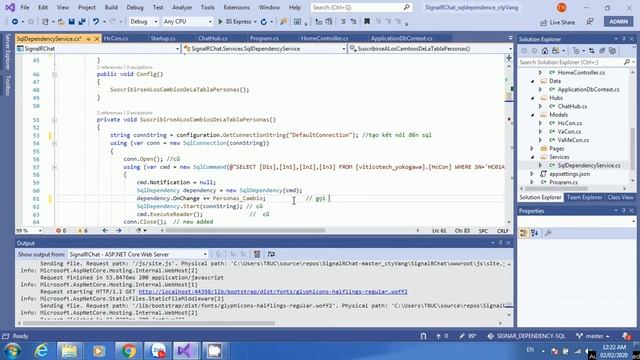The height and width of the screenshot is (360, 640).
Task: Click the Navigate Backward toolbar icon
Action: [x=15, y=22]
